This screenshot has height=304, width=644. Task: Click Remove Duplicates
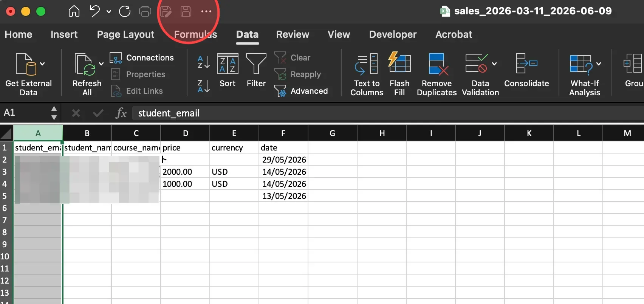[437, 74]
